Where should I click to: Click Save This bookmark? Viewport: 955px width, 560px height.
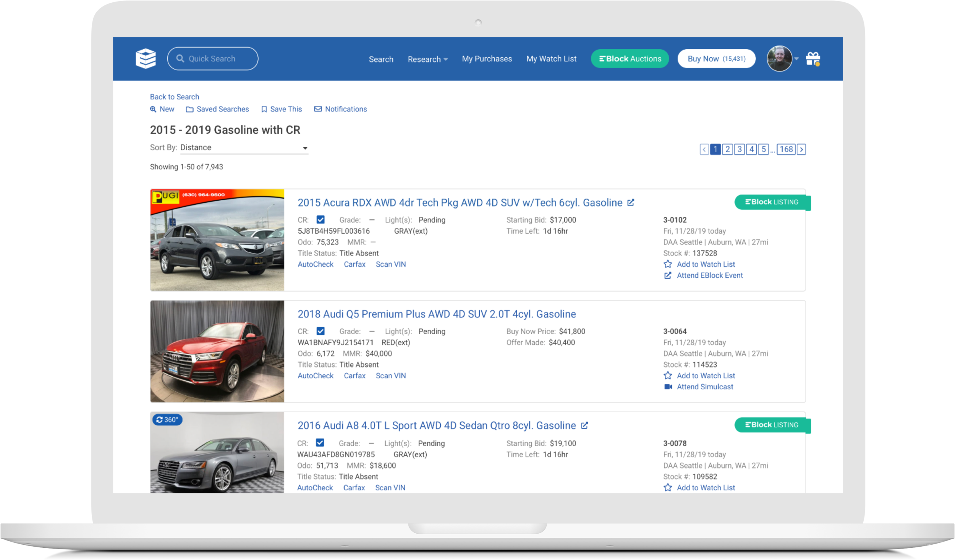click(x=282, y=109)
